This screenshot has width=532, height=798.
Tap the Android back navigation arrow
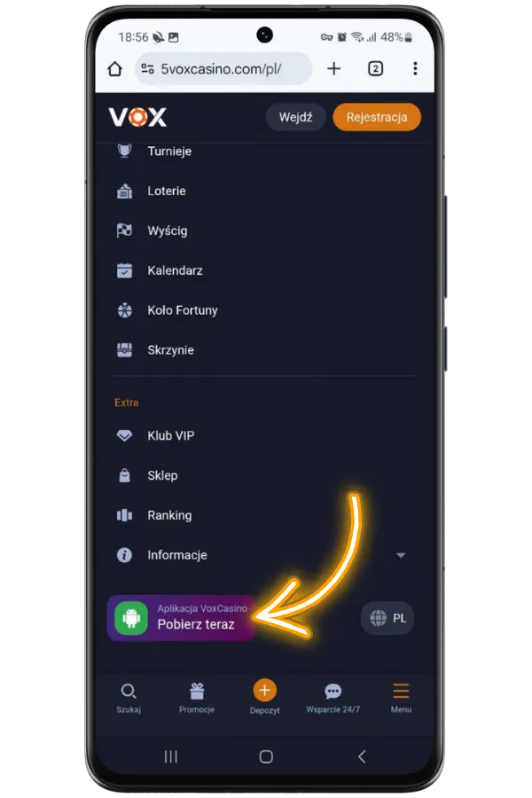362,757
